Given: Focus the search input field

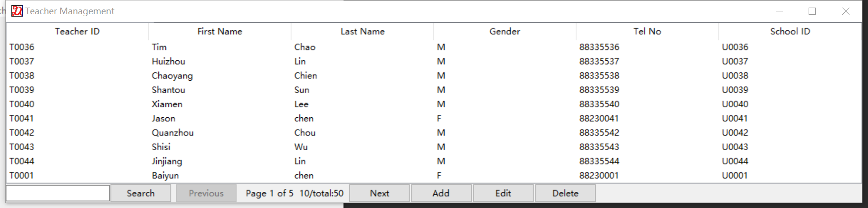Looking at the screenshot, I should coord(58,193).
